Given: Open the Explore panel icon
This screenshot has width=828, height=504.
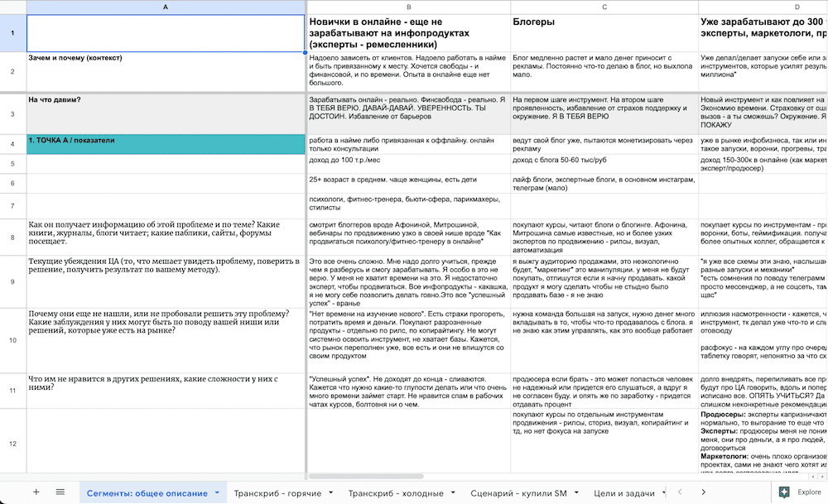Looking at the screenshot, I should (784, 492).
